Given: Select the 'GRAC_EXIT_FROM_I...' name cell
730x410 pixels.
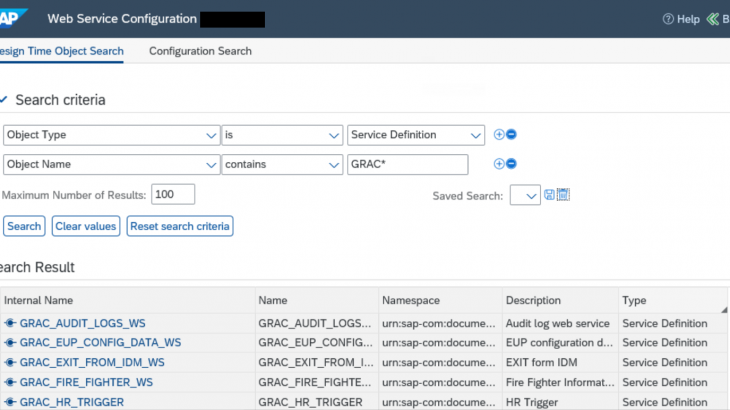Looking at the screenshot, I should pos(317,362).
